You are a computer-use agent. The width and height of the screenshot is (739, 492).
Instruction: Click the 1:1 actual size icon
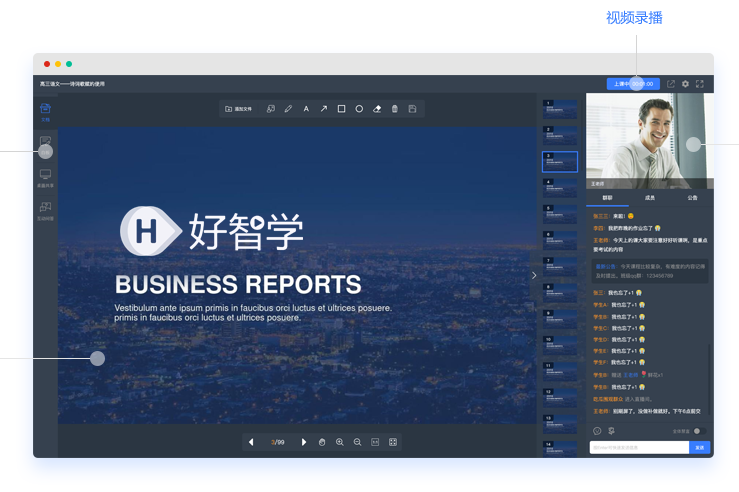click(375, 442)
